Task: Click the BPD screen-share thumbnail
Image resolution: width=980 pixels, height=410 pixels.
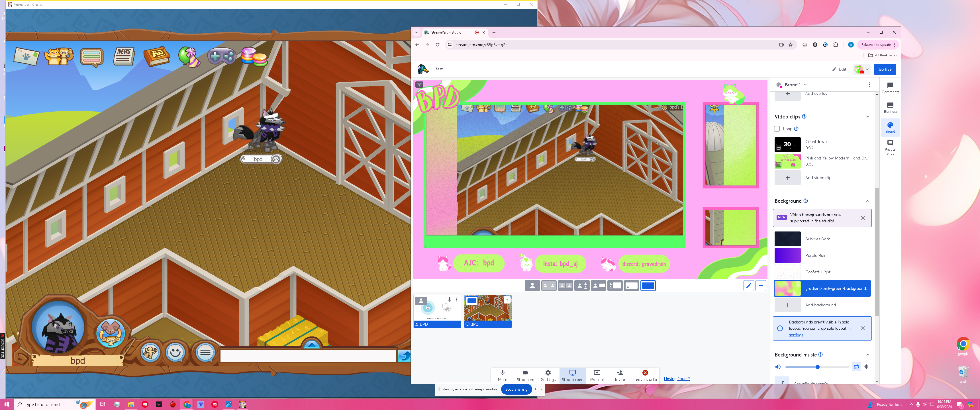Action: pyautogui.click(x=488, y=311)
